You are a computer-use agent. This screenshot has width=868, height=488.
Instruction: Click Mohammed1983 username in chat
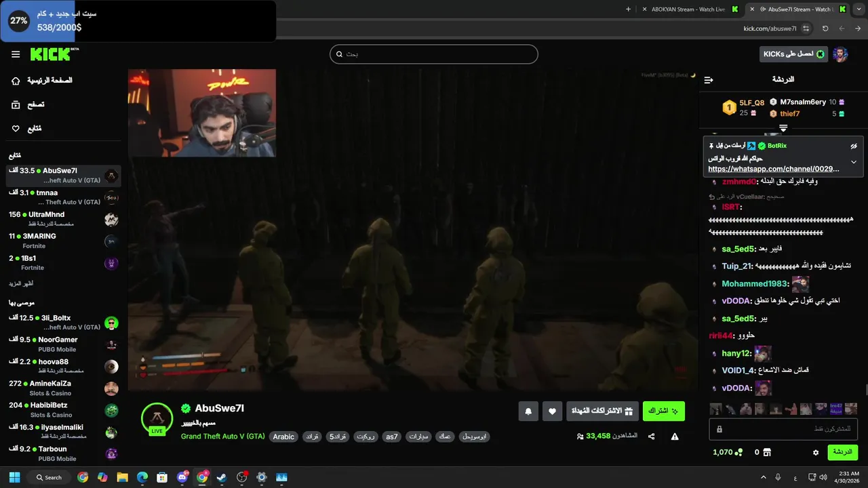(x=755, y=284)
